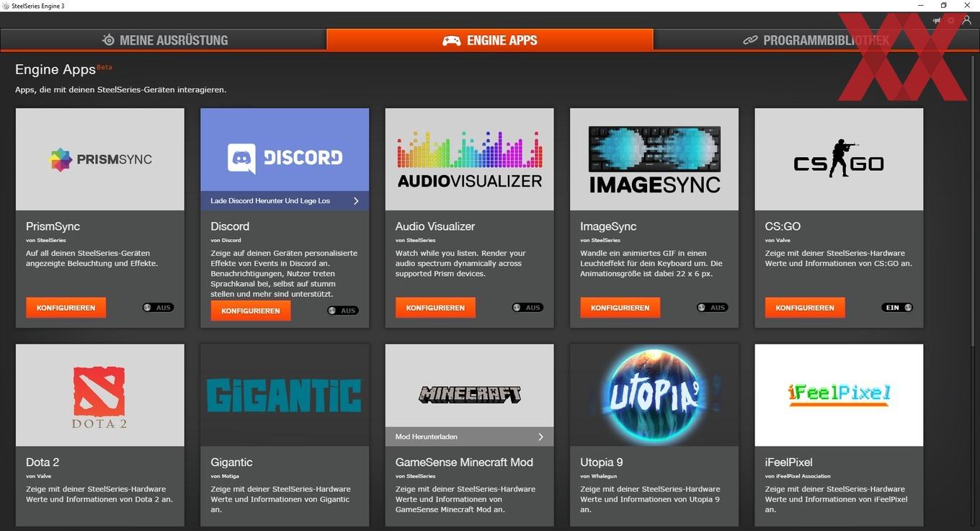This screenshot has height=531, width=980.
Task: Click the ImageSync title text
Action: point(608,226)
